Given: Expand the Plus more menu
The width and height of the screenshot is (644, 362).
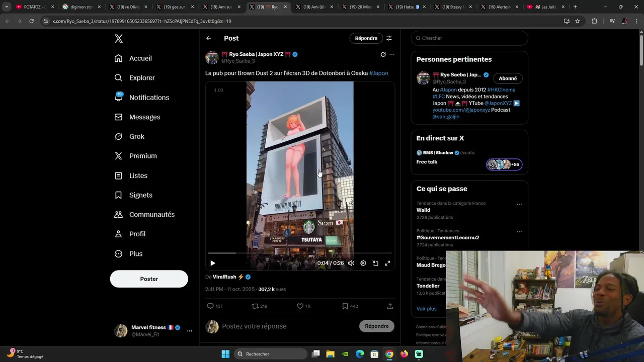Looking at the screenshot, I should point(128,254).
